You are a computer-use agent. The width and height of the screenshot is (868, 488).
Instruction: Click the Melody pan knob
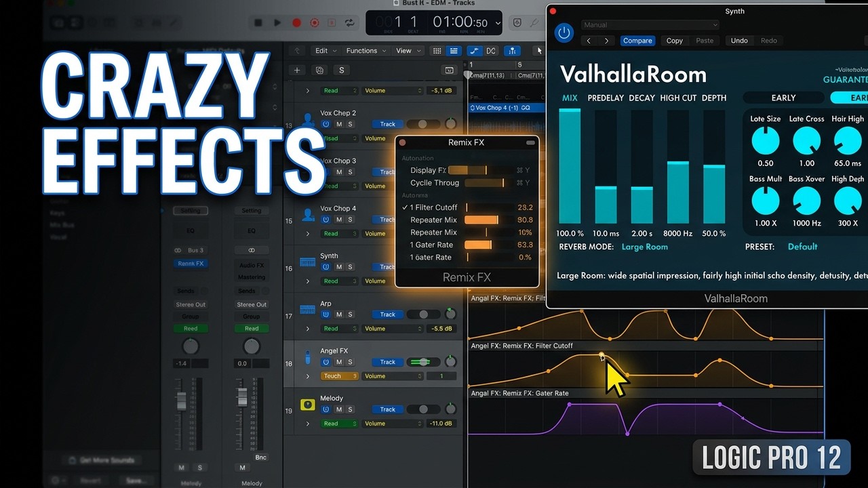point(450,409)
